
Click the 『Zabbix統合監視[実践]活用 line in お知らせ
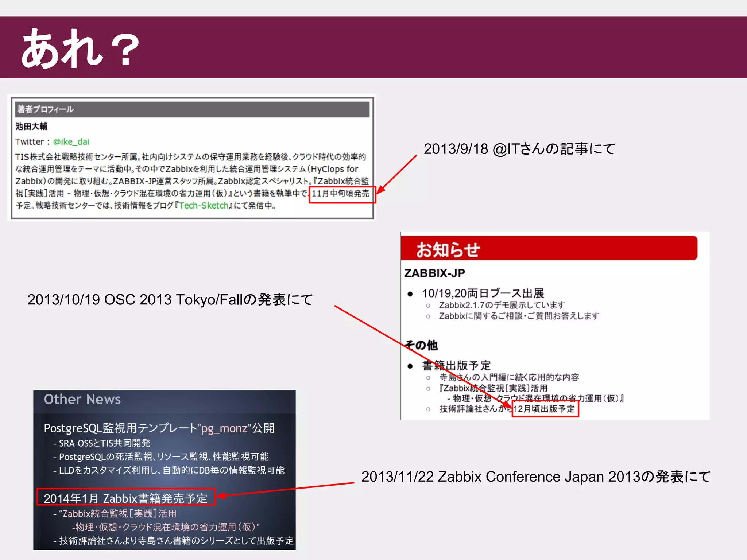[493, 388]
